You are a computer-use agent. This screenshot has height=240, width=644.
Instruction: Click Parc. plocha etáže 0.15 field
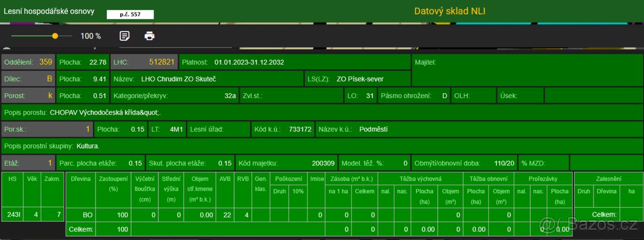click(101, 163)
